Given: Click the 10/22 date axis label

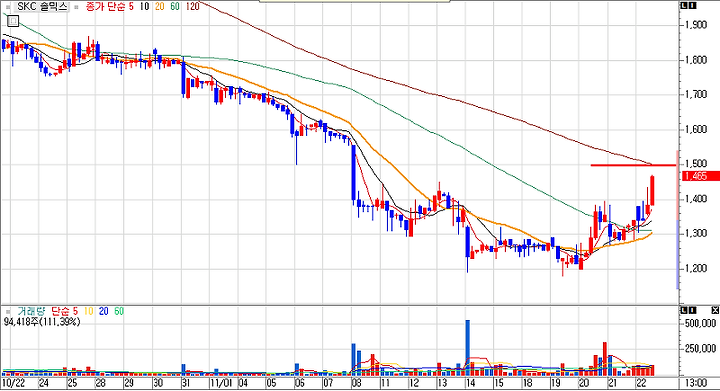Looking at the screenshot, I should click(13, 383).
